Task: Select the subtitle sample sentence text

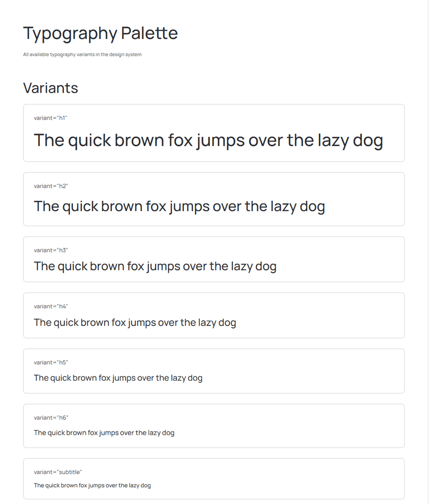Action: (92, 485)
